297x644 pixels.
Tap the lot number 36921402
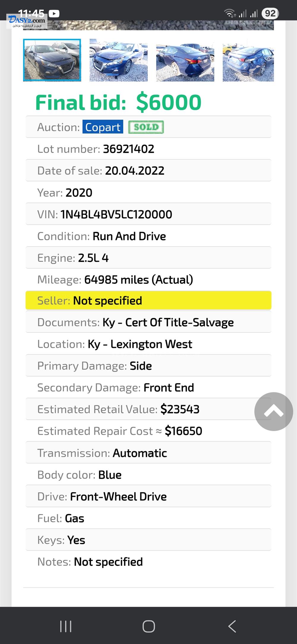pos(129,149)
